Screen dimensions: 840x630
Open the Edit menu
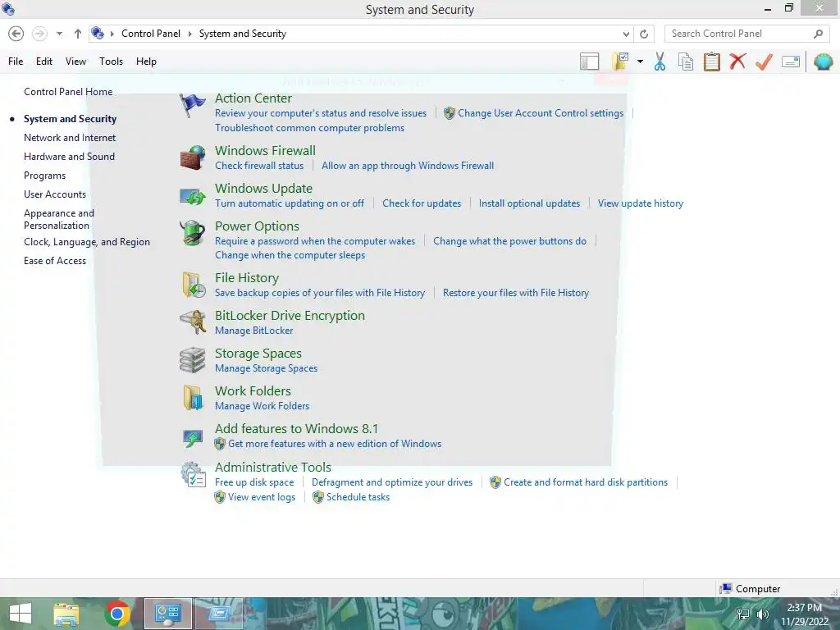click(x=44, y=62)
